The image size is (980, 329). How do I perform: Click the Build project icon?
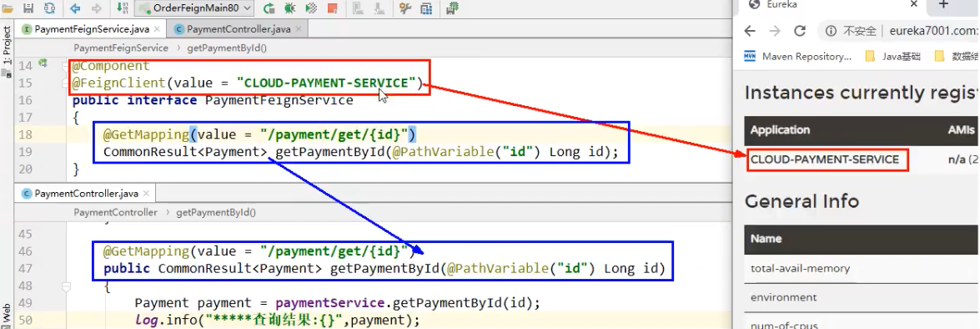point(122,8)
